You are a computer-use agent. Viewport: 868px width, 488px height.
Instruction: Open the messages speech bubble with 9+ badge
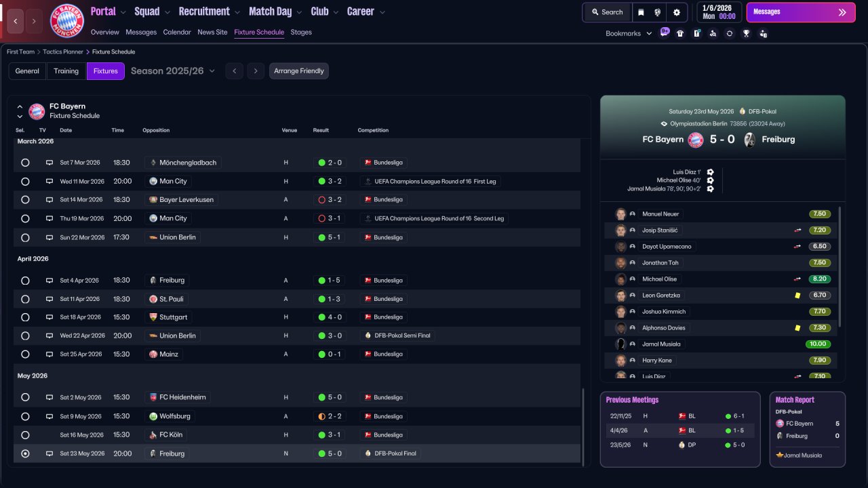click(664, 33)
